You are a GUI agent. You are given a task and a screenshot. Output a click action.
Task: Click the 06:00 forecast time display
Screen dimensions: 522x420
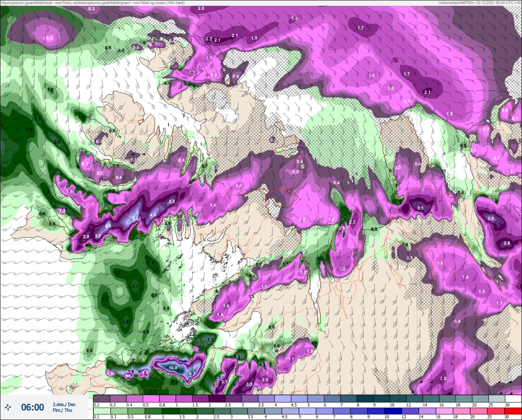point(33,407)
